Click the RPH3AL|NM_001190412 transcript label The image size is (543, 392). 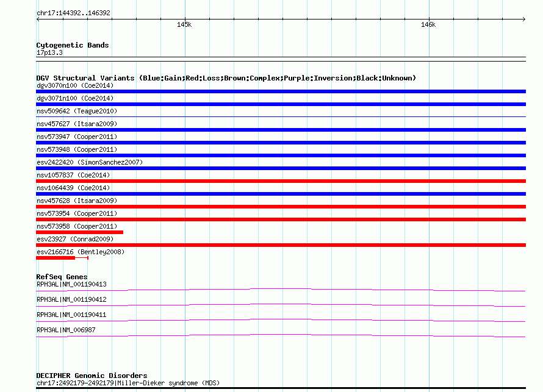[x=71, y=299]
